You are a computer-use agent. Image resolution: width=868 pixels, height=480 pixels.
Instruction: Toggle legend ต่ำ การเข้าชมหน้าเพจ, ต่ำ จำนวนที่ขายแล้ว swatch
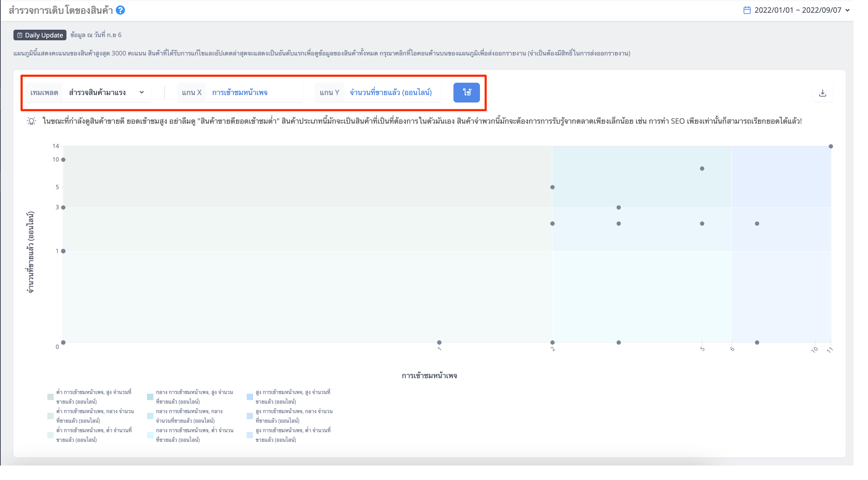click(51, 435)
